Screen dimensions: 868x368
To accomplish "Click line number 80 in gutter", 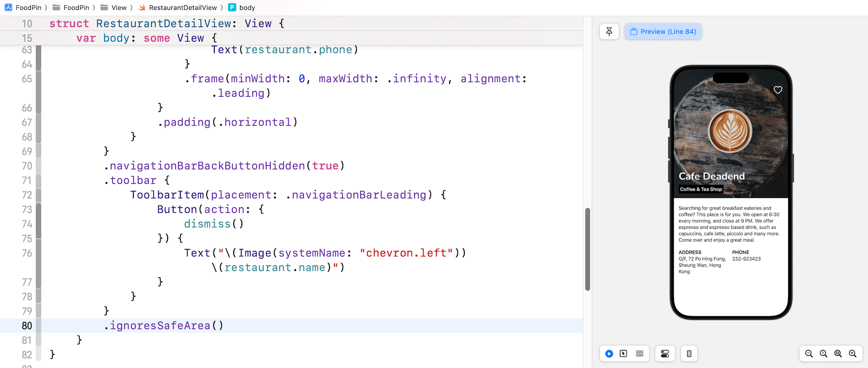I will point(27,326).
